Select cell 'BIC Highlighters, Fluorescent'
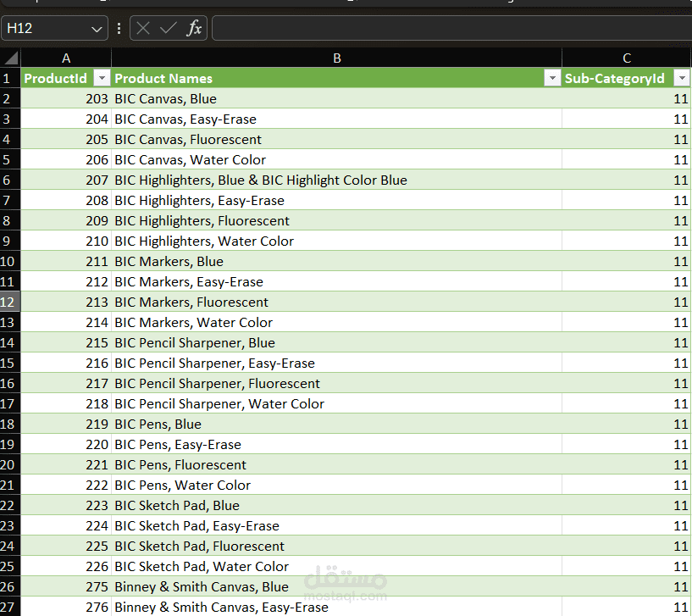Image resolution: width=692 pixels, height=616 pixels. coord(337,221)
